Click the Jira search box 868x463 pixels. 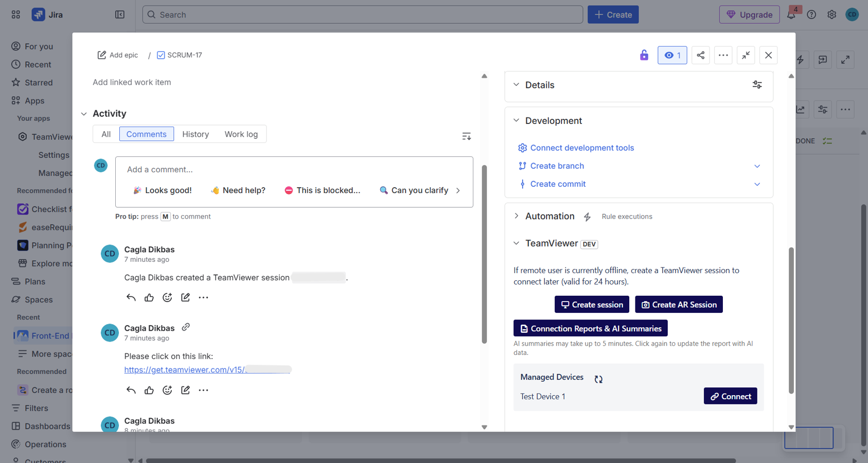(363, 14)
